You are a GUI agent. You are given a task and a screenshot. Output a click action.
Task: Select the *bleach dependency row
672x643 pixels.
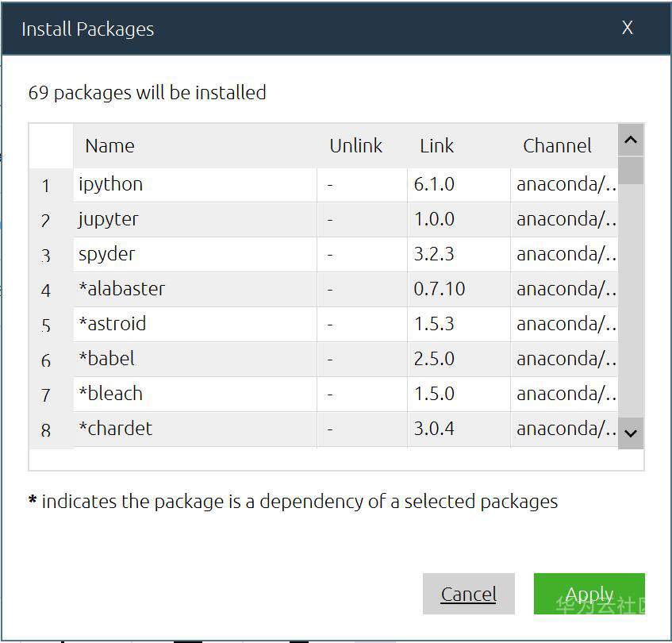111,394
